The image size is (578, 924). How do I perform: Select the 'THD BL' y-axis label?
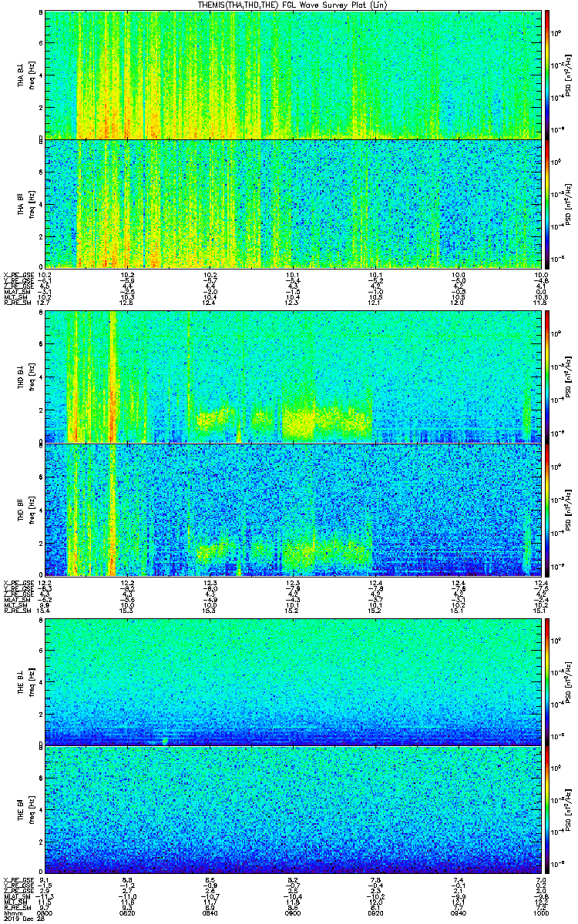click(x=21, y=377)
